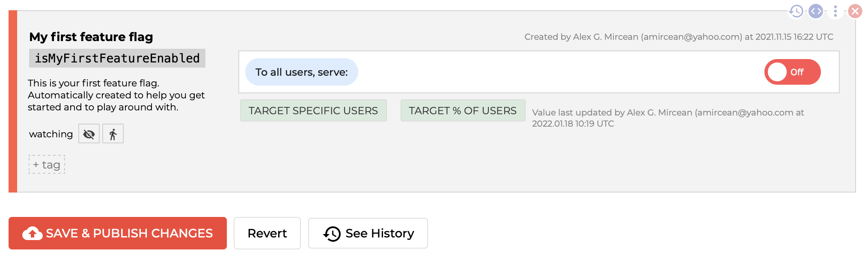The image size is (868, 261).
Task: Expand TARGET SPECIFIC USERS
Action: [313, 111]
